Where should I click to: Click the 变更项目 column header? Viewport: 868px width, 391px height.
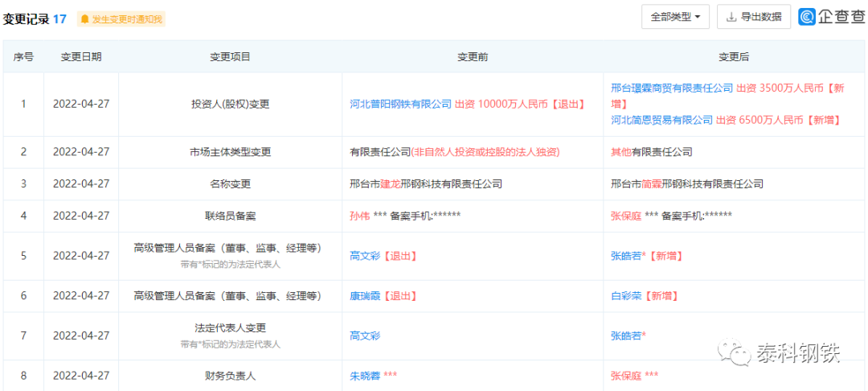230,57
